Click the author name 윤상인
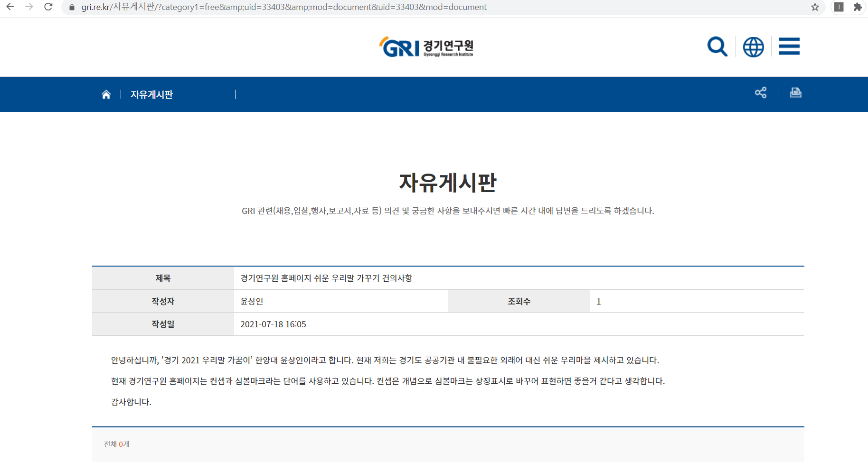This screenshot has height=462, width=868. pyautogui.click(x=252, y=301)
